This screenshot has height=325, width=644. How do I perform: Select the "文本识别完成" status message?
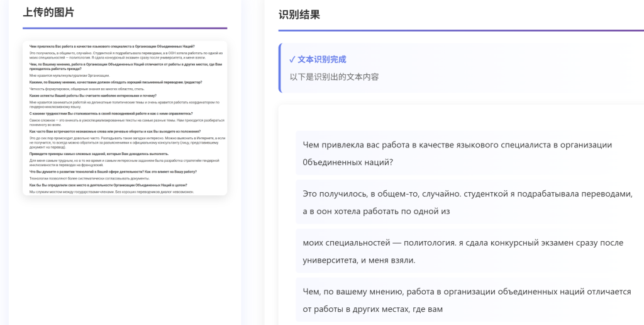coord(318,60)
